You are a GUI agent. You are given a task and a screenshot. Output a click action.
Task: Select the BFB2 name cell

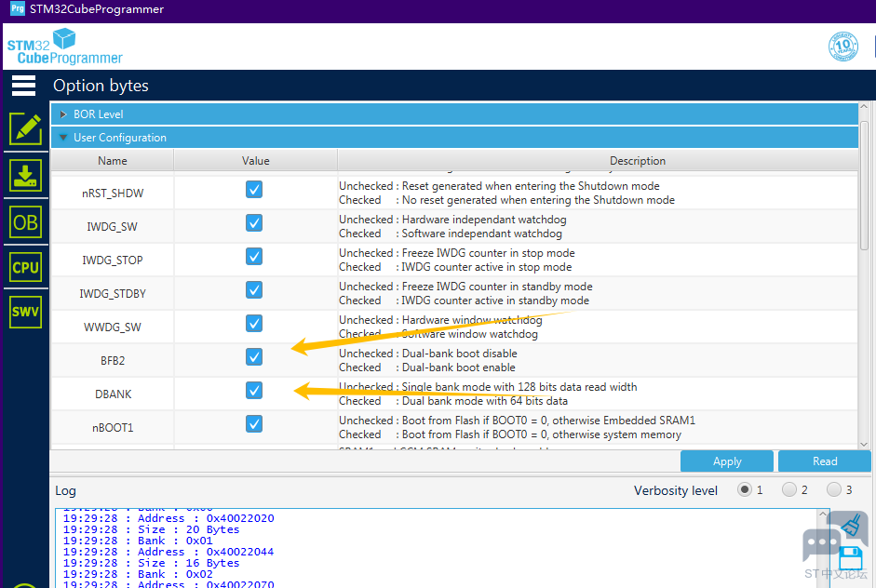coord(113,361)
